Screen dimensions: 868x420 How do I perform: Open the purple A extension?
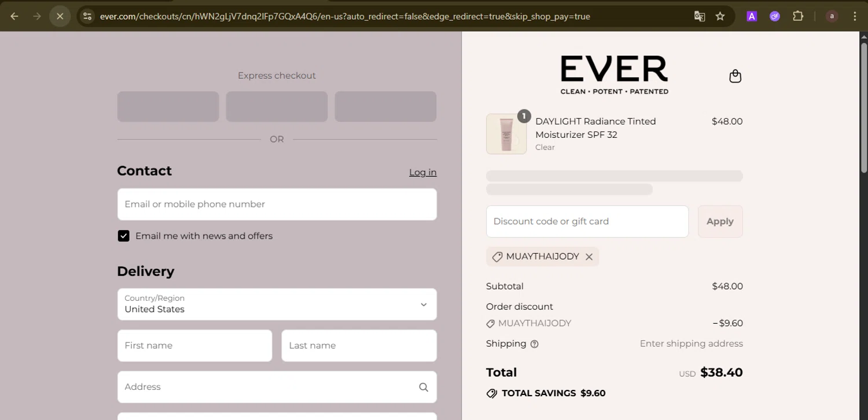click(752, 16)
